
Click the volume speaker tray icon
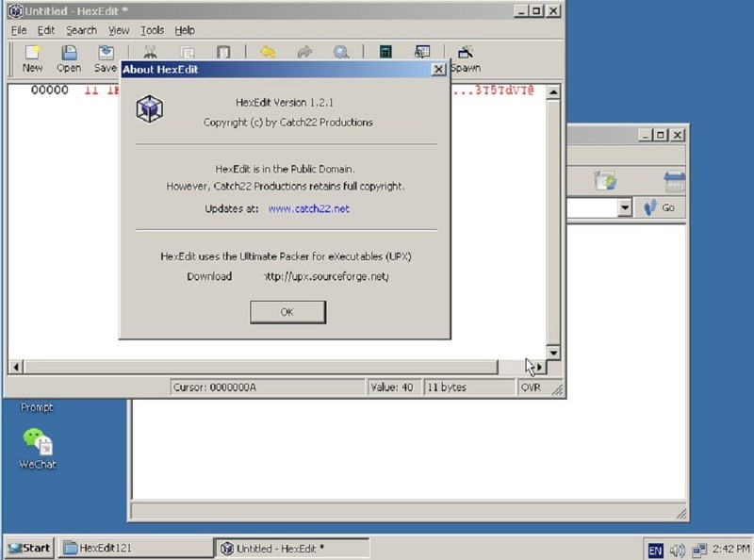[677, 550]
